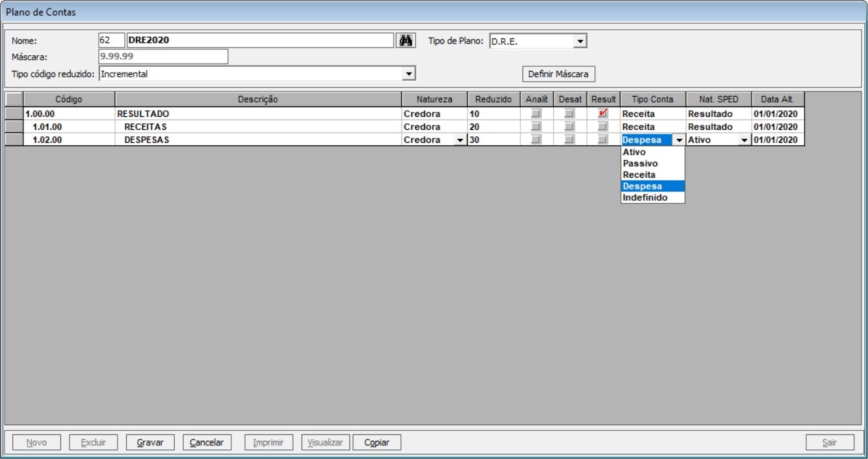Viewport: 868px width, 459px height.
Task: Click Reduzido cell with value 10
Action: click(x=494, y=114)
